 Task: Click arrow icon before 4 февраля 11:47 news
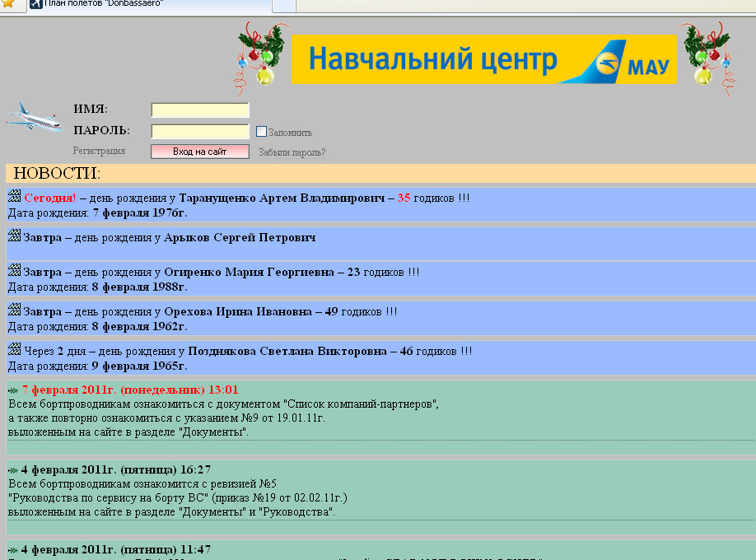point(13,549)
